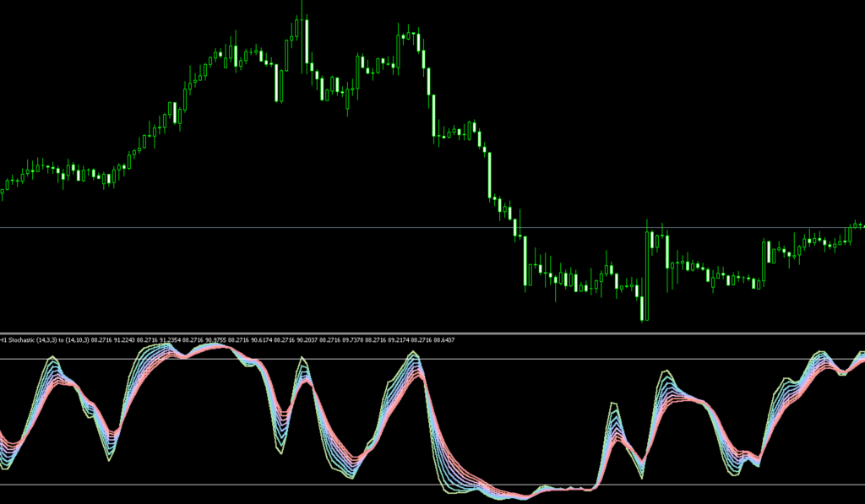The width and height of the screenshot is (865, 504).
Task: Click the 91.2243 stochastic value
Action: click(125, 340)
